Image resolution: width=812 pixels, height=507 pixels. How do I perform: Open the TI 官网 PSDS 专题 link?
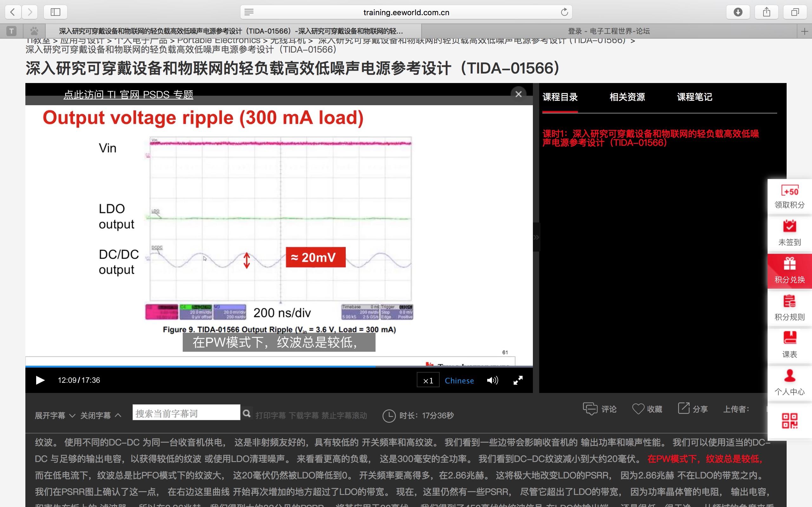click(x=128, y=95)
